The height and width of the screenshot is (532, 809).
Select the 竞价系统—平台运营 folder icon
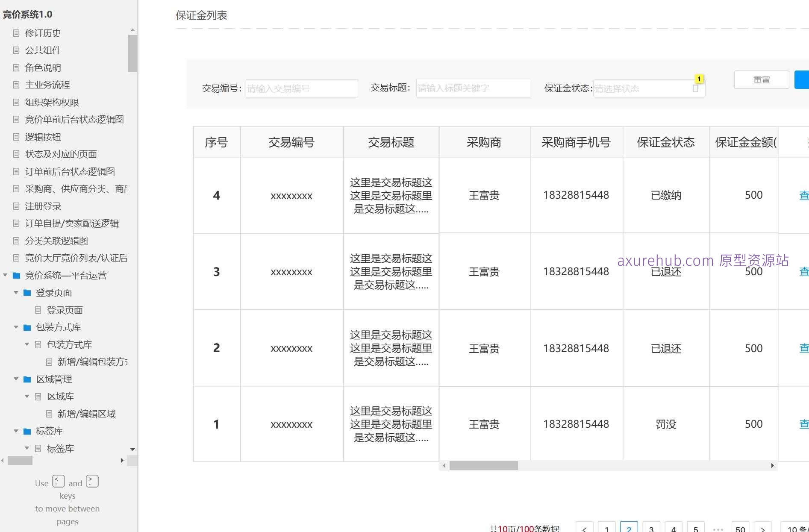pos(16,276)
